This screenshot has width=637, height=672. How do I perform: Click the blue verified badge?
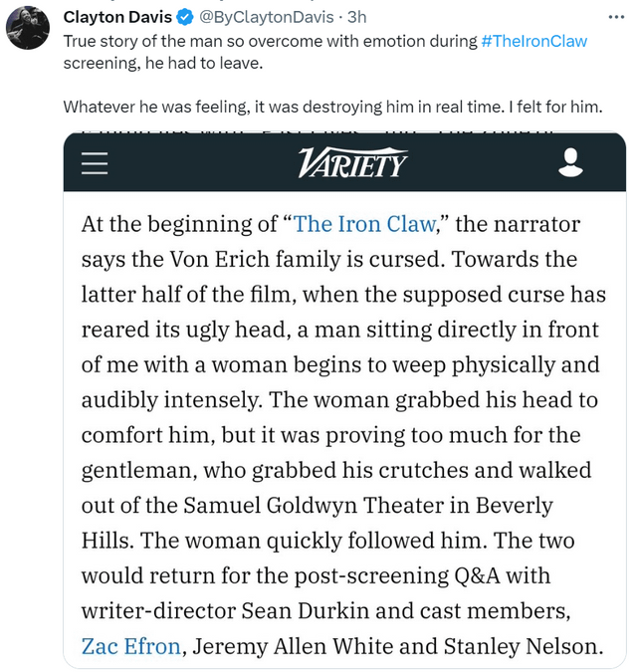(184, 17)
